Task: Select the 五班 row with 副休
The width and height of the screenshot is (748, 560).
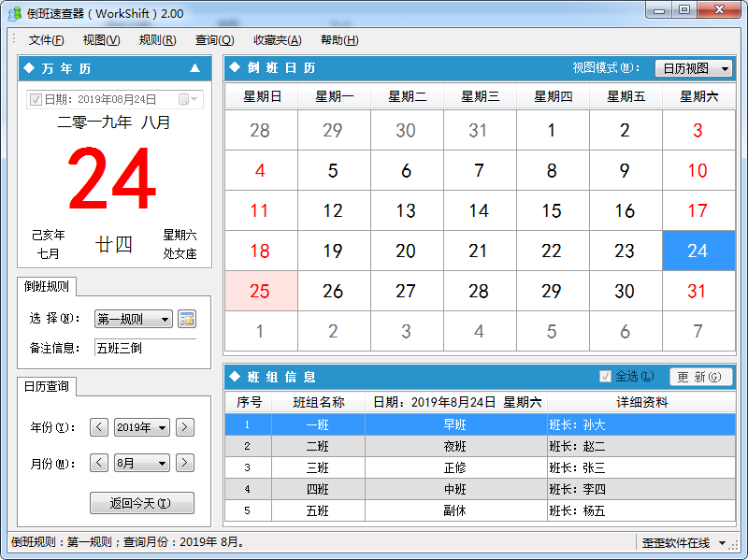Action: [480, 510]
